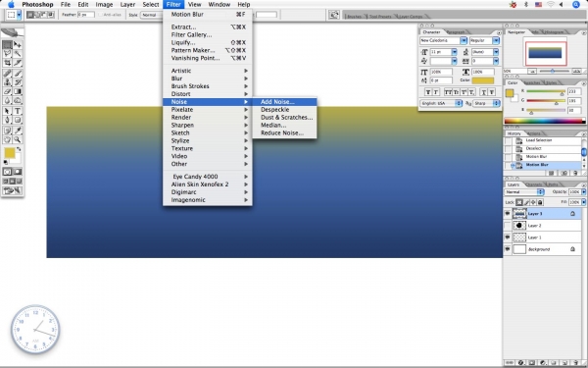This screenshot has width=588, height=368.
Task: Click the Bluetooth icon in menu bar
Action: point(526,5)
